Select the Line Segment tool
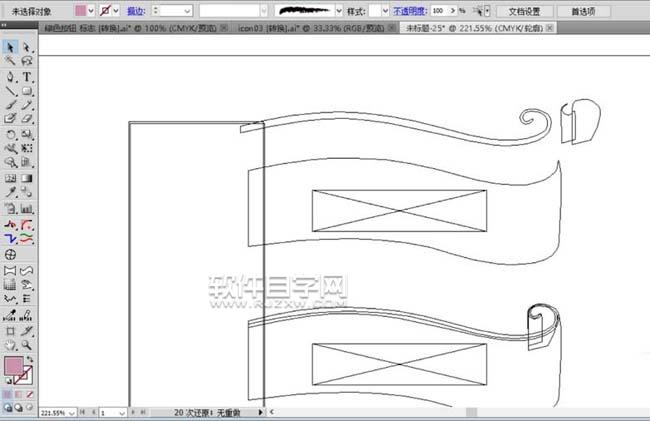650x421 pixels. click(x=10, y=91)
